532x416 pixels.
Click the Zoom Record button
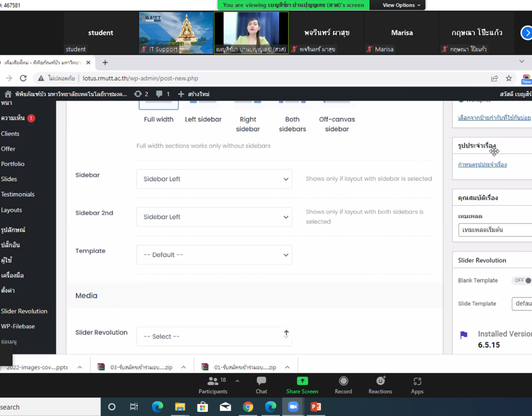[343, 385]
